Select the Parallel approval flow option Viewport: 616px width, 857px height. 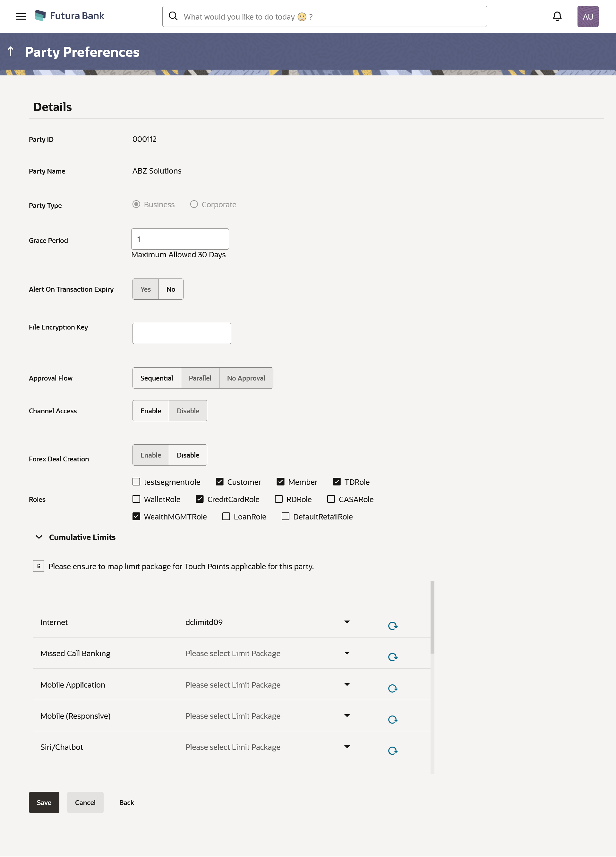click(x=200, y=378)
